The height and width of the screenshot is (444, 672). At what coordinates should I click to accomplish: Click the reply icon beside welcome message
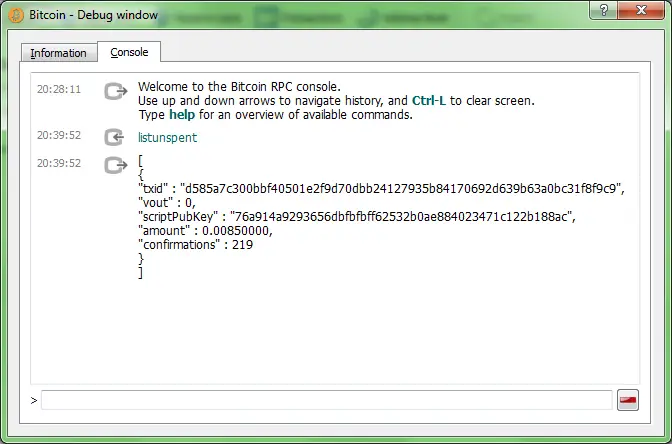pyautogui.click(x=116, y=91)
